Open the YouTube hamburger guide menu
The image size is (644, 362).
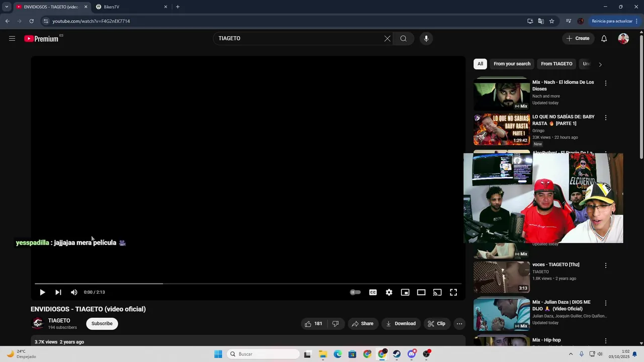[12, 38]
